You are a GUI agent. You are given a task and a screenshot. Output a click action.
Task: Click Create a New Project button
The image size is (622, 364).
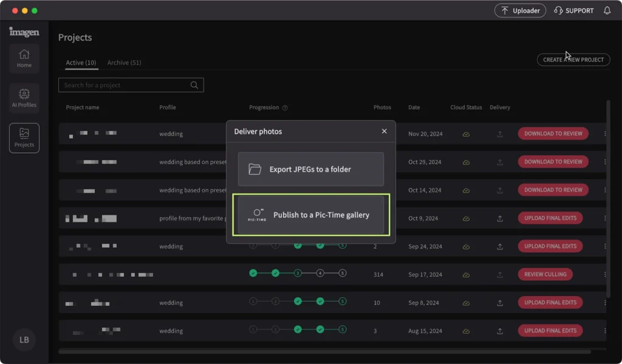pyautogui.click(x=573, y=59)
